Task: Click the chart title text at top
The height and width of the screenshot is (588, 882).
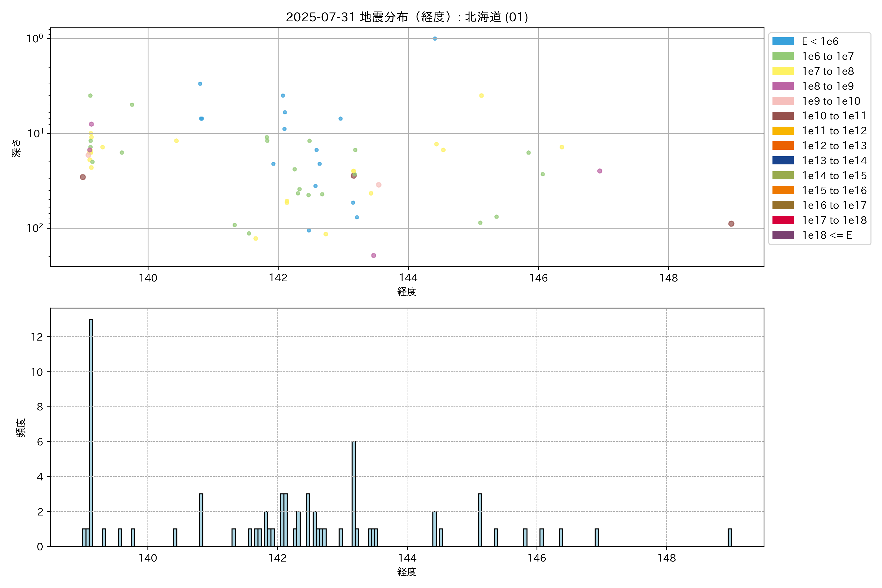Action: click(x=407, y=17)
